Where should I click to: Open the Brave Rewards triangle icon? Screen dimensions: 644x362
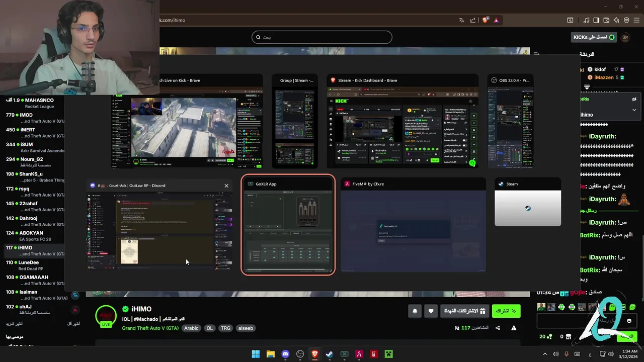pyautogui.click(x=496, y=20)
